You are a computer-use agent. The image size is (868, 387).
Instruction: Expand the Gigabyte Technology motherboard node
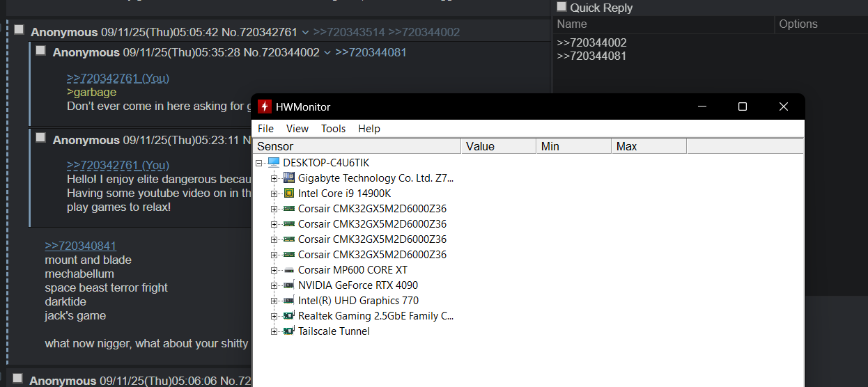point(274,178)
